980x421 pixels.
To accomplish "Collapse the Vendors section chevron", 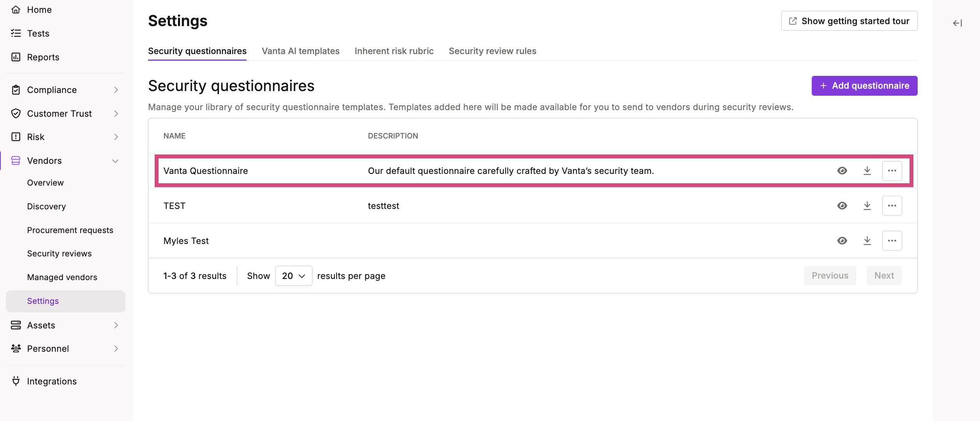I will 115,161.
